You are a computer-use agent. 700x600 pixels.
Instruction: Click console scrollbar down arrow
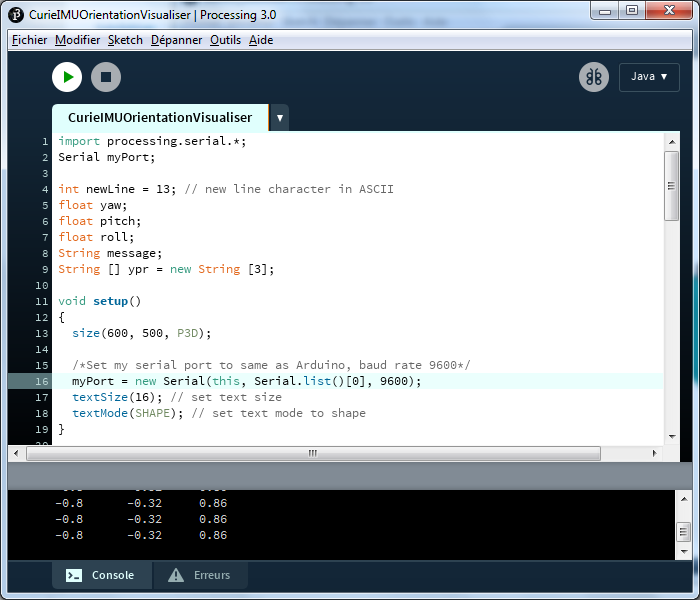[683, 552]
